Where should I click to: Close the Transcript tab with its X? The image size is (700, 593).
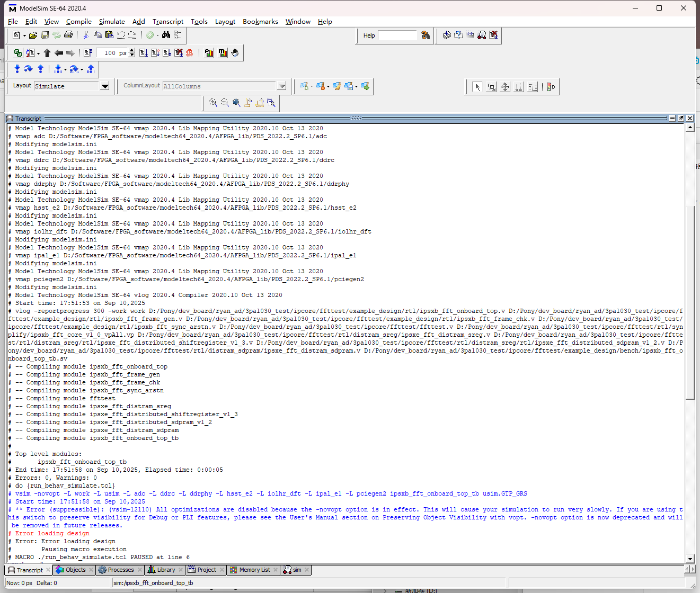click(x=48, y=570)
